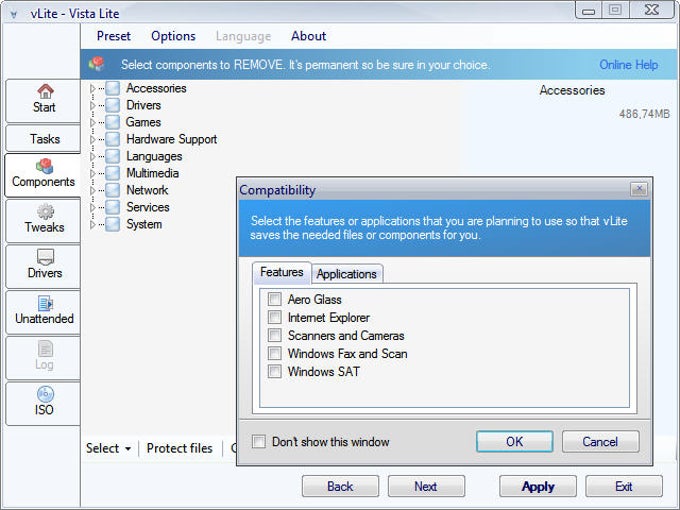
Task: Open the Tasks sidebar tab
Action: coord(43,139)
